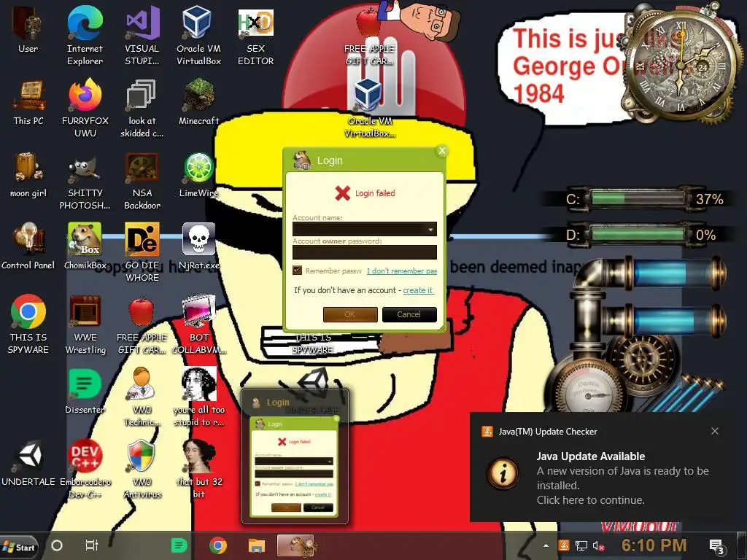Unmute the volume tray icon
This screenshot has width=747, height=560.
599,545
